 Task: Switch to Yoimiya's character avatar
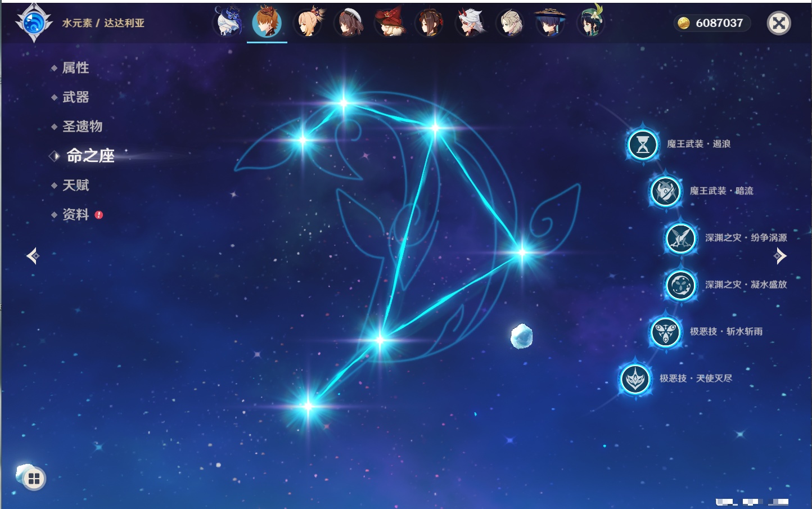click(x=308, y=22)
